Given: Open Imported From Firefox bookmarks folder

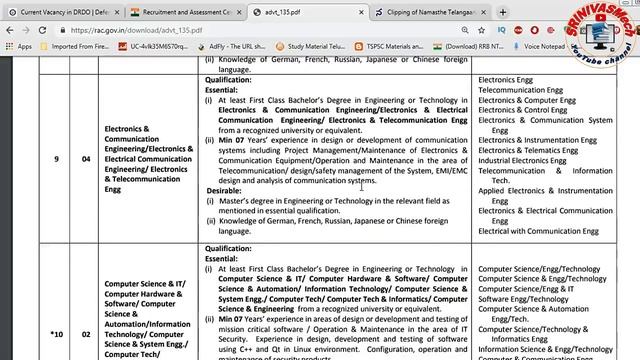Looking at the screenshot, I should [75, 47].
